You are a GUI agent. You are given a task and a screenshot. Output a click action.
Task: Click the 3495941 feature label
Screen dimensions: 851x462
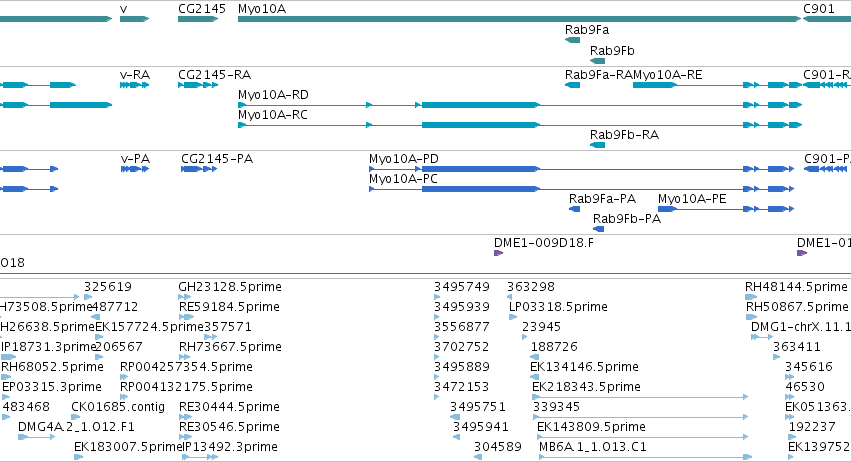tap(481, 427)
